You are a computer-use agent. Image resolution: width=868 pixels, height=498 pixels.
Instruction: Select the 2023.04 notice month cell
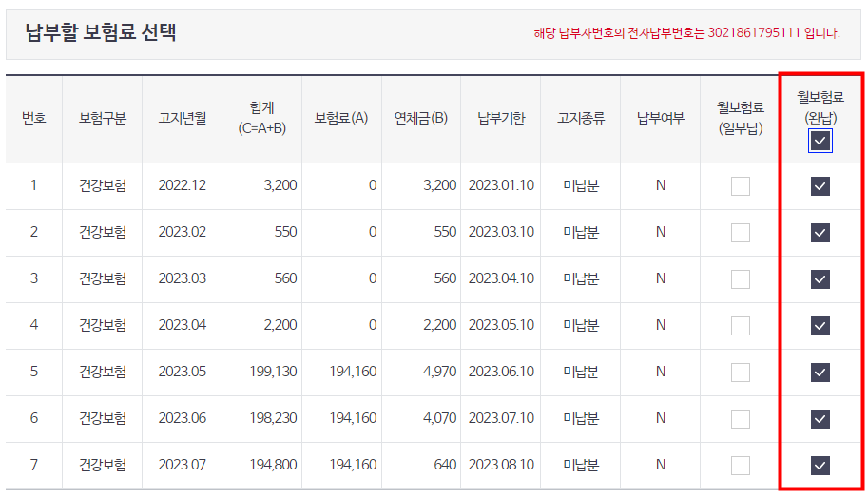point(183,325)
